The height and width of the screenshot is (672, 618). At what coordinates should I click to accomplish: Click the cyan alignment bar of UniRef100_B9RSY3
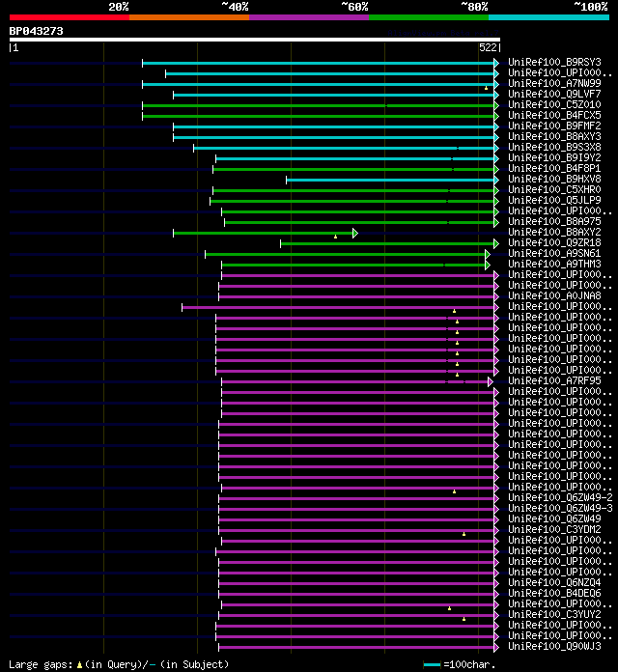(x=318, y=63)
